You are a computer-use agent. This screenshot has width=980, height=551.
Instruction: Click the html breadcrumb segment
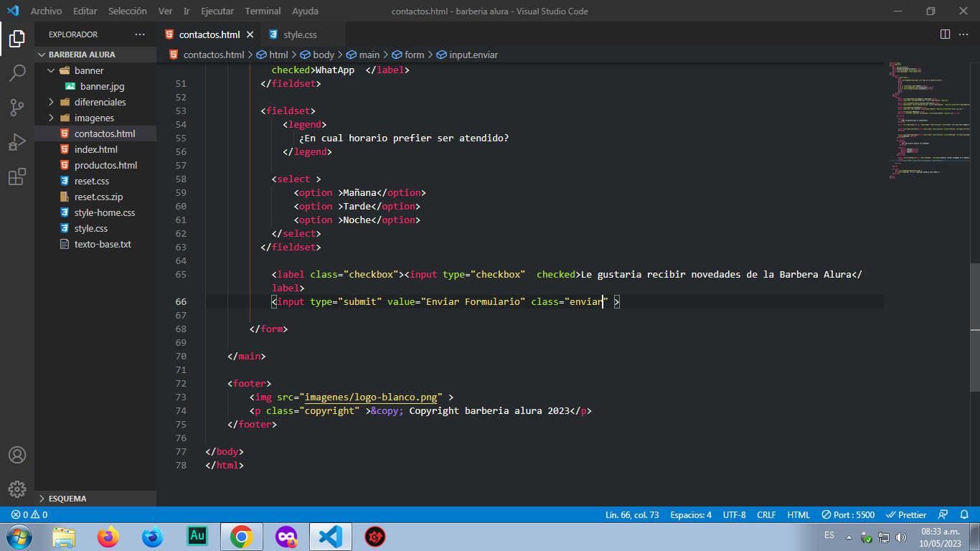(x=272, y=55)
